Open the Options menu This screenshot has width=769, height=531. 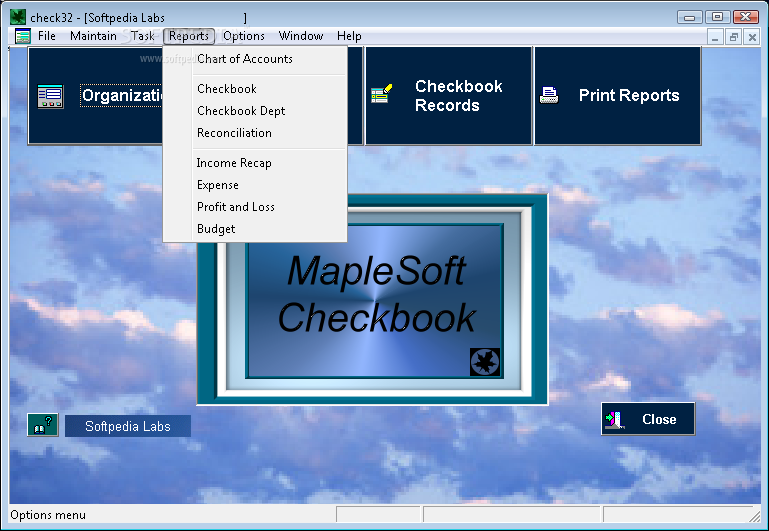pos(244,36)
